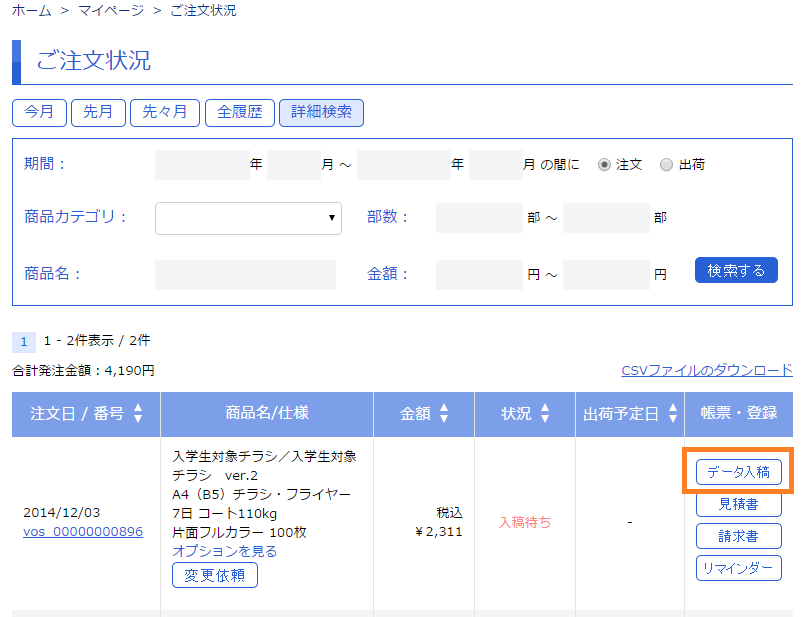Open the 見積書 document button
803x617 pixels.
[738, 504]
